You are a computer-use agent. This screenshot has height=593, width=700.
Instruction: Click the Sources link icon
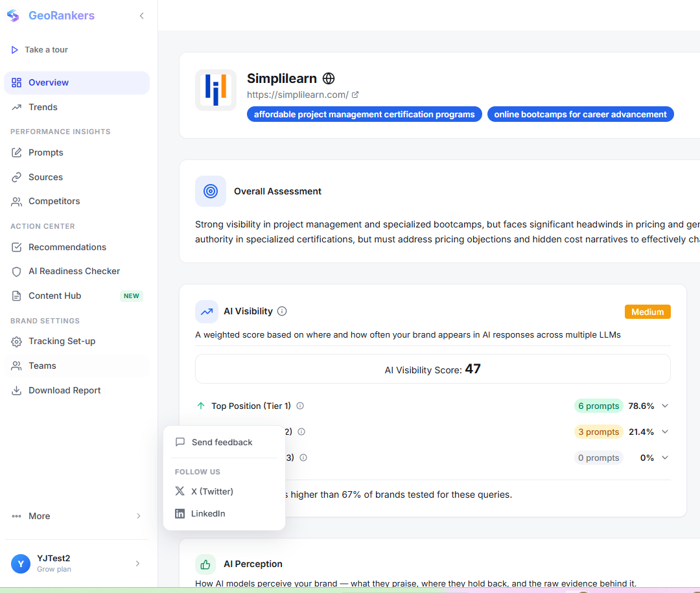(16, 178)
